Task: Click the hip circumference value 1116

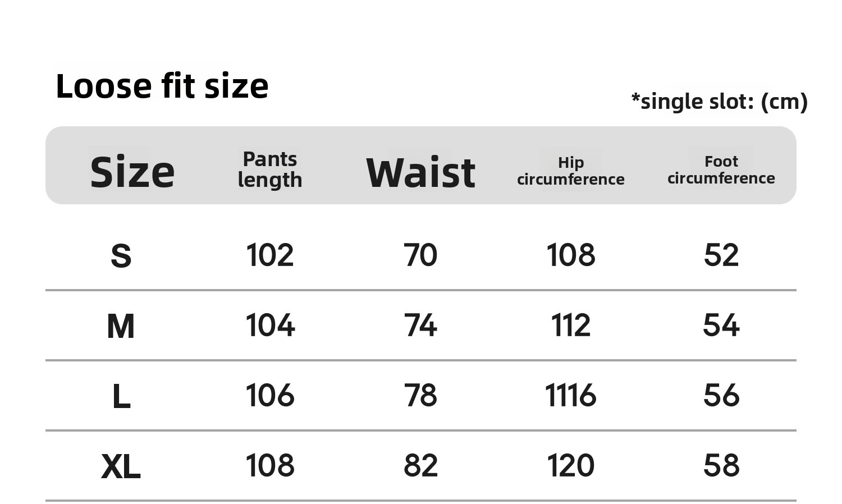Action: tap(570, 396)
